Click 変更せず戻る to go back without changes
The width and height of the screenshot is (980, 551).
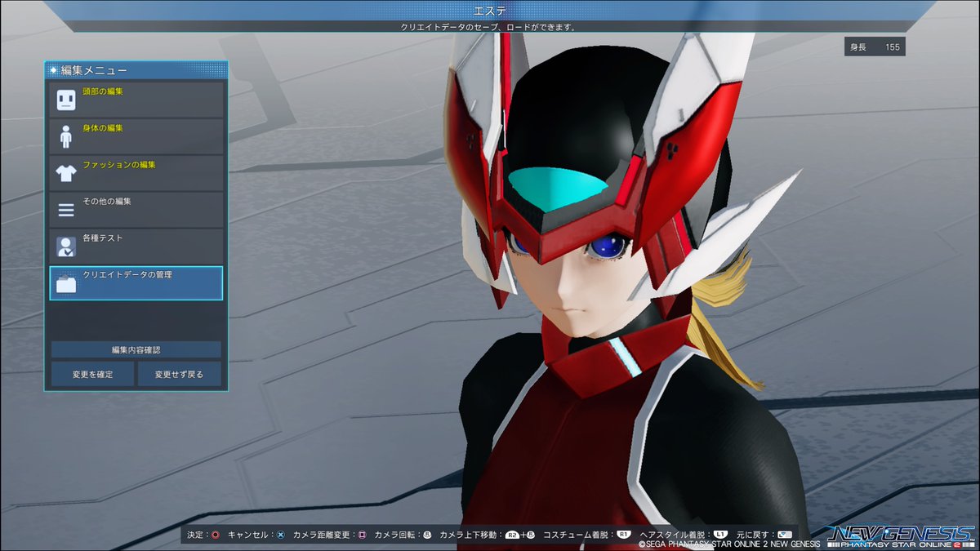pos(178,375)
